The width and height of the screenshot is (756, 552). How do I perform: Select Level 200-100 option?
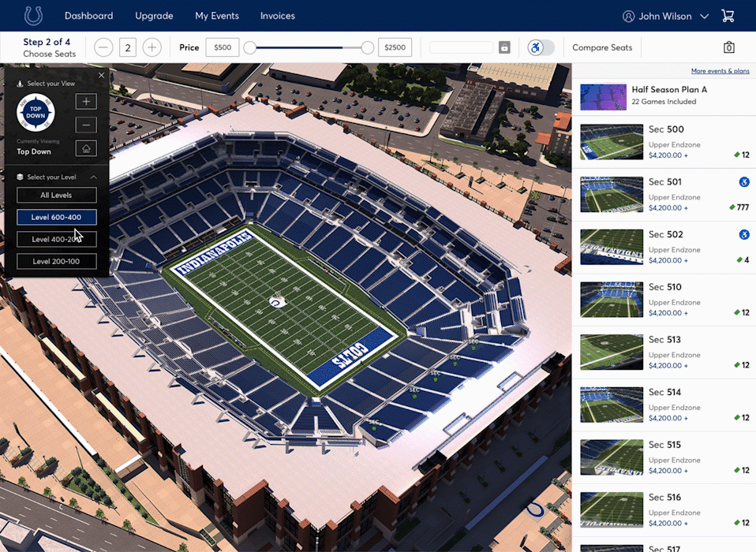point(56,262)
